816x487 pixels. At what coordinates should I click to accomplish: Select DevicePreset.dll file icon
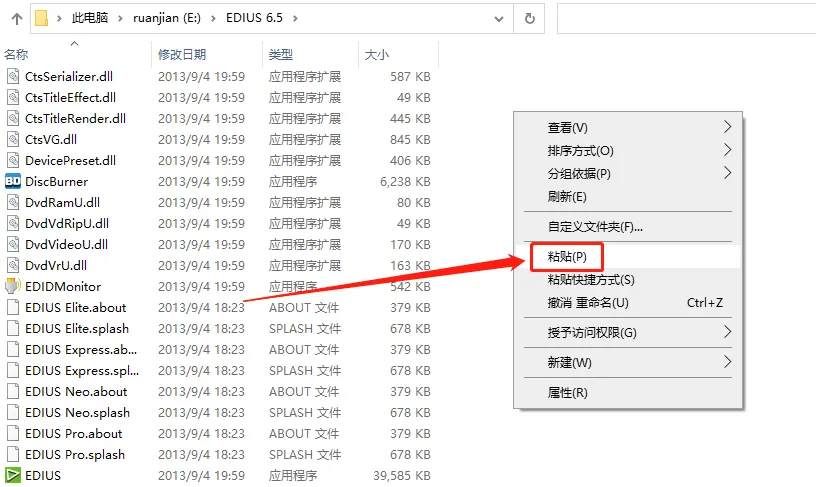13,160
